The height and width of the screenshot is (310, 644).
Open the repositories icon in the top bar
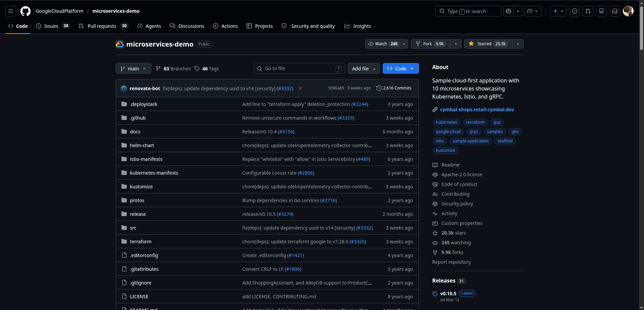(601, 11)
